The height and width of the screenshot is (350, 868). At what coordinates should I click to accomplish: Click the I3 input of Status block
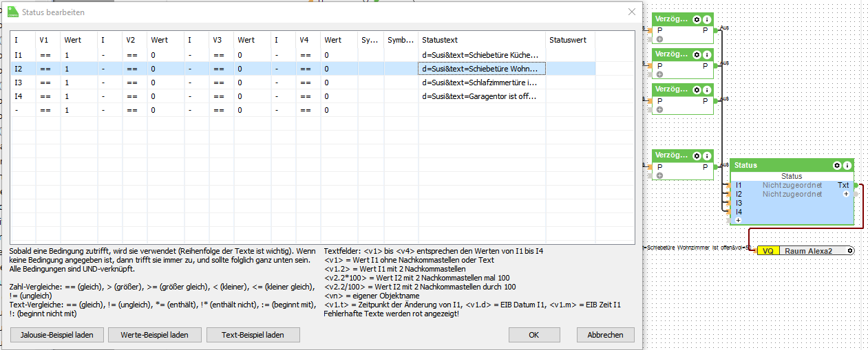[x=739, y=204]
